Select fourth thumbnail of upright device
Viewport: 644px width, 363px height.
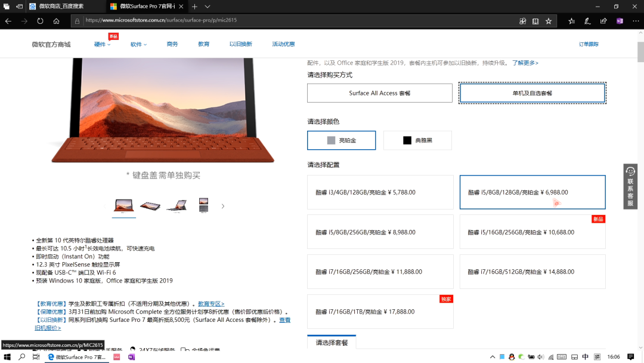tap(203, 205)
